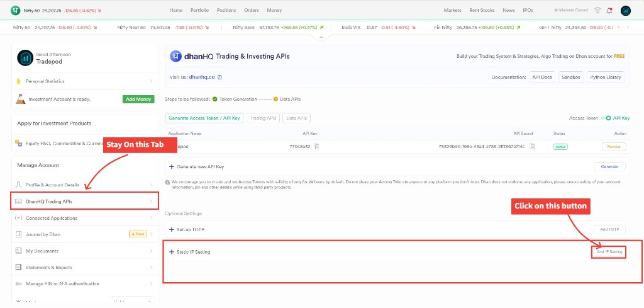The width and height of the screenshot is (644, 308).
Task: Click the Add TOTP button
Action: (609, 229)
